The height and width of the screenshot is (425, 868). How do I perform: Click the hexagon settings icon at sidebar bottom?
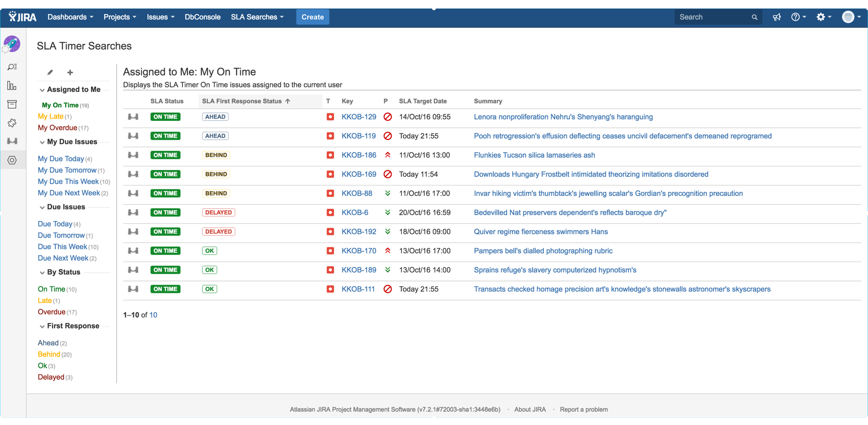pos(12,160)
